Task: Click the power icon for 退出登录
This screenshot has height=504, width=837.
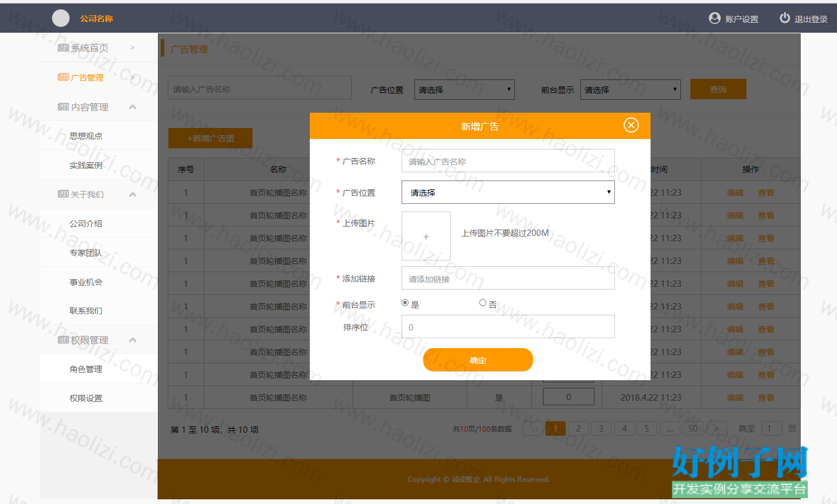Action: coord(785,18)
